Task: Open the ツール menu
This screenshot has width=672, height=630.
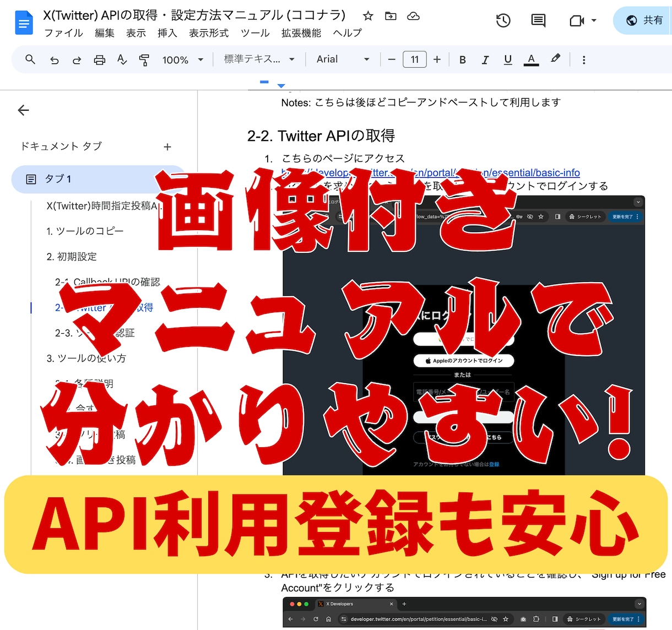Action: [255, 33]
